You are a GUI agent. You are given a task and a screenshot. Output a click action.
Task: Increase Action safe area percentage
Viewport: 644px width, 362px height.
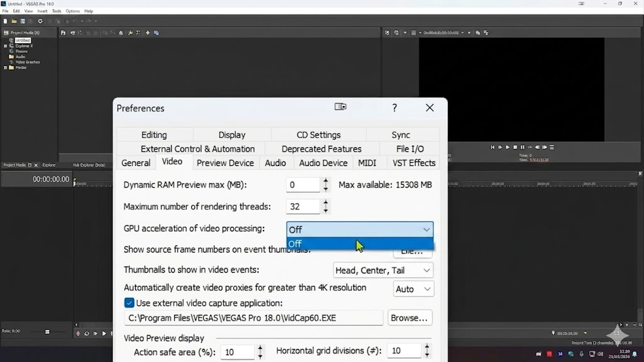[260, 348]
